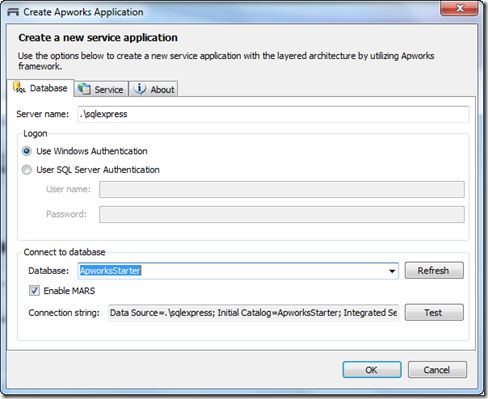Open the About tab
Image resolution: width=488 pixels, height=399 pixels.
153,89
